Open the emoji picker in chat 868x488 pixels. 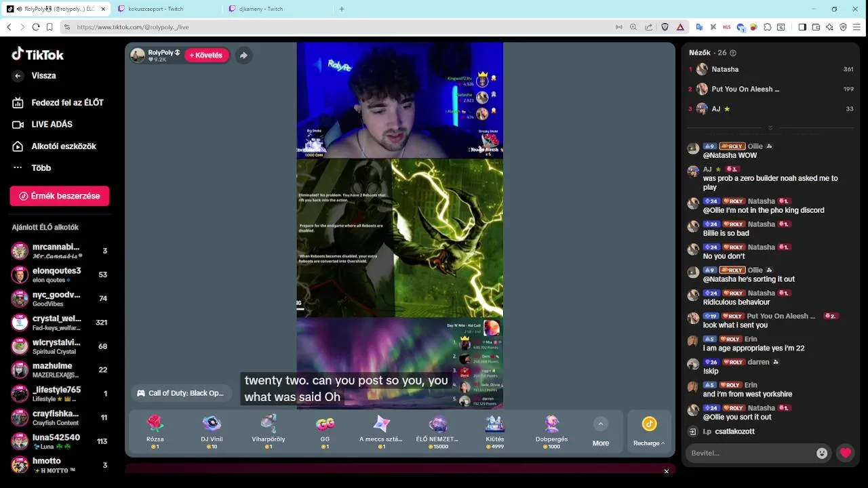[x=822, y=453]
